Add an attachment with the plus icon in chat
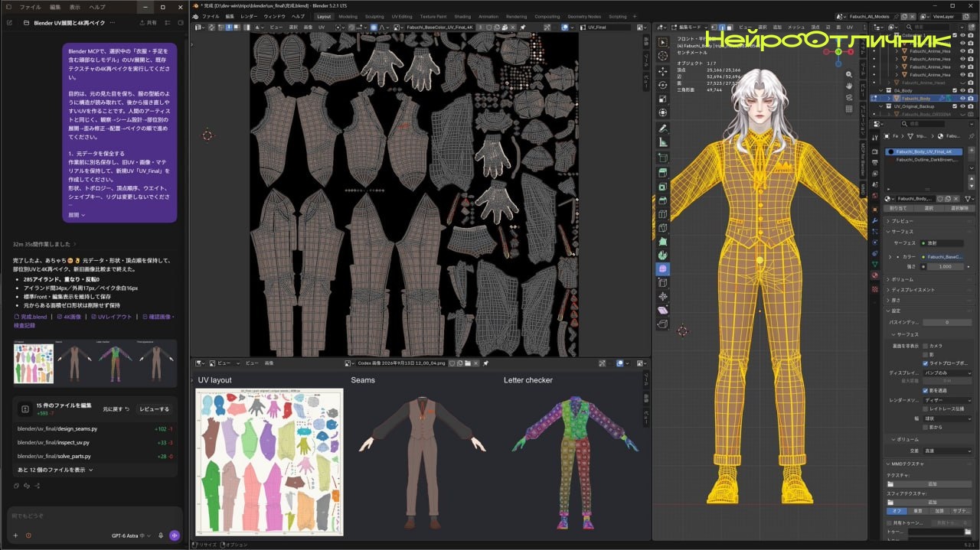Viewport: 980px width, 550px height. click(x=15, y=535)
